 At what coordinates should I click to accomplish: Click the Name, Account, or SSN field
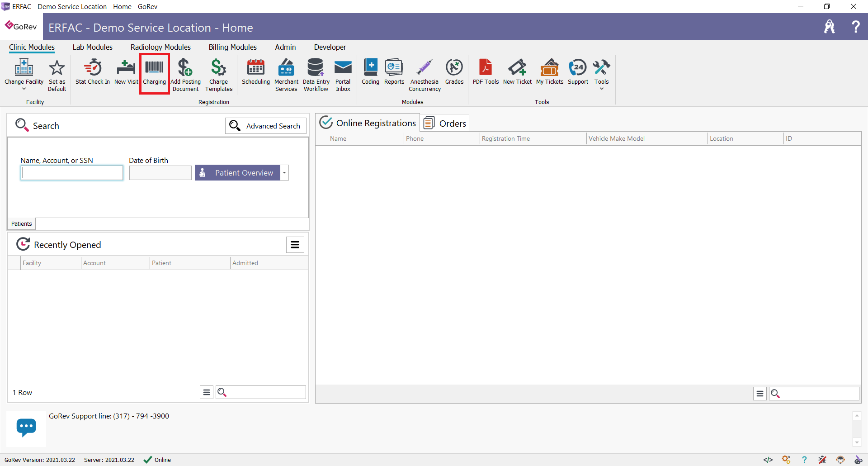[x=72, y=173]
